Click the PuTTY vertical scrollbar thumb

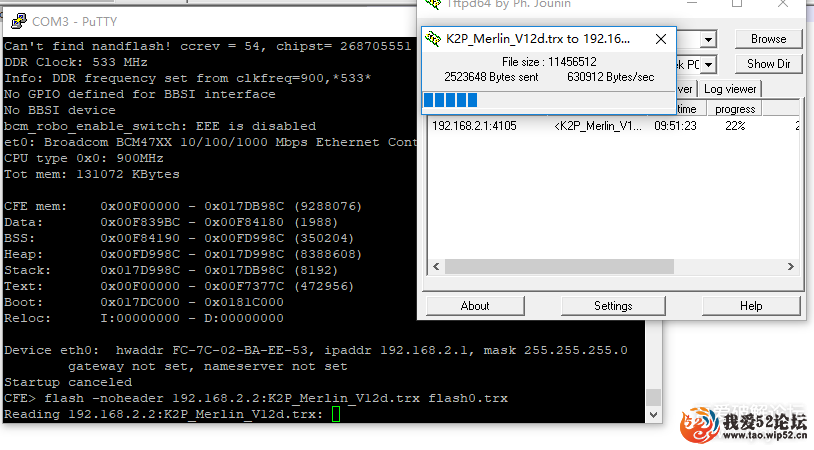[x=654, y=397]
